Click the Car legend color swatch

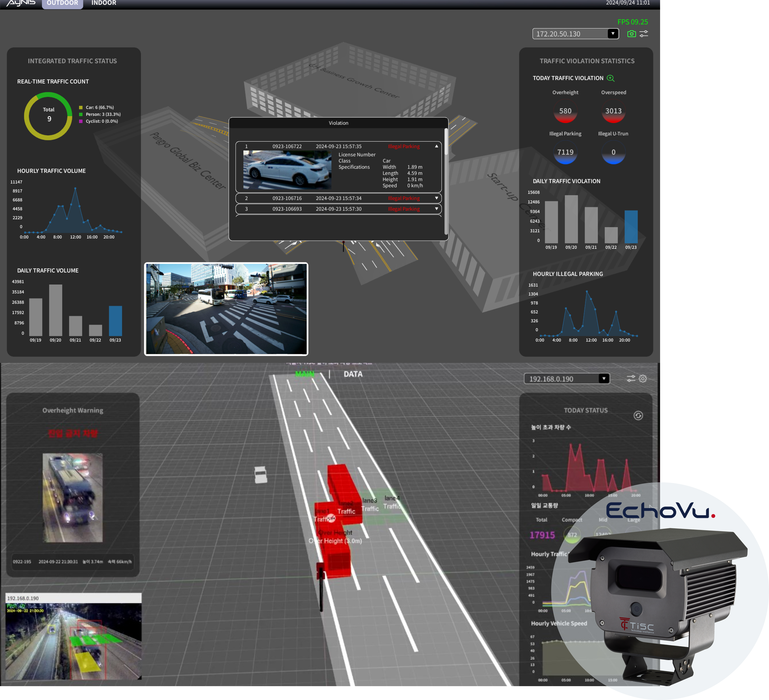(x=81, y=108)
